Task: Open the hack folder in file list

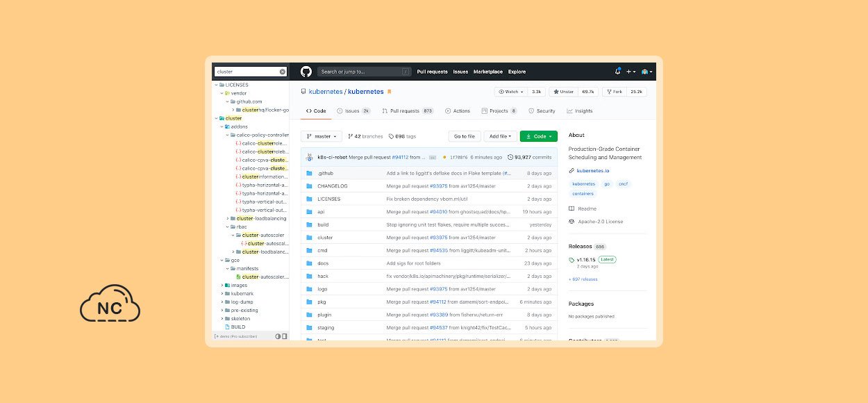Action: 323,276
